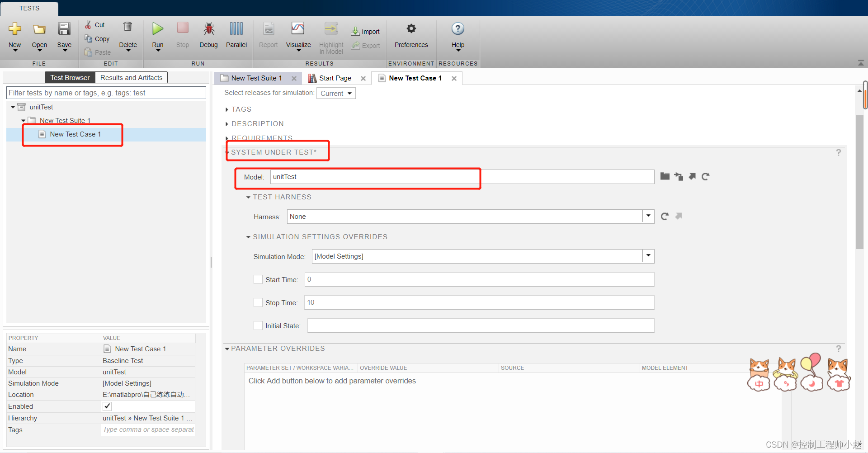Open Preferences gear icon
Image resolution: width=868 pixels, height=453 pixels.
[x=411, y=29]
